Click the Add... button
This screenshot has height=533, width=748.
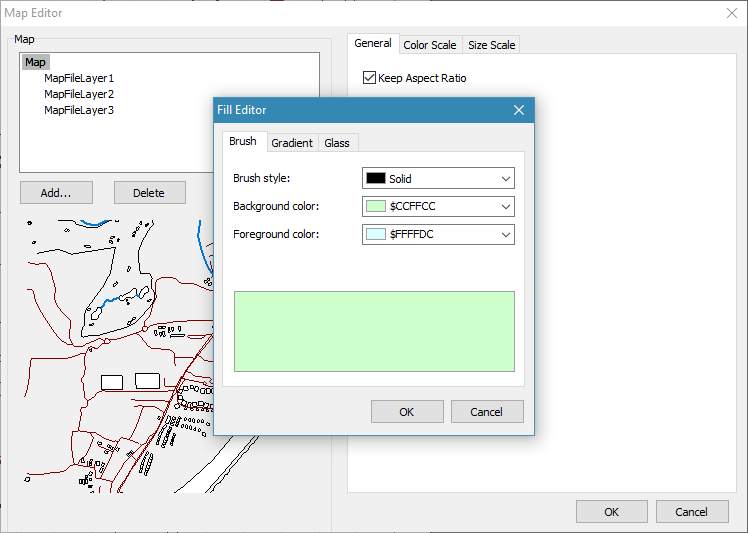[57, 193]
